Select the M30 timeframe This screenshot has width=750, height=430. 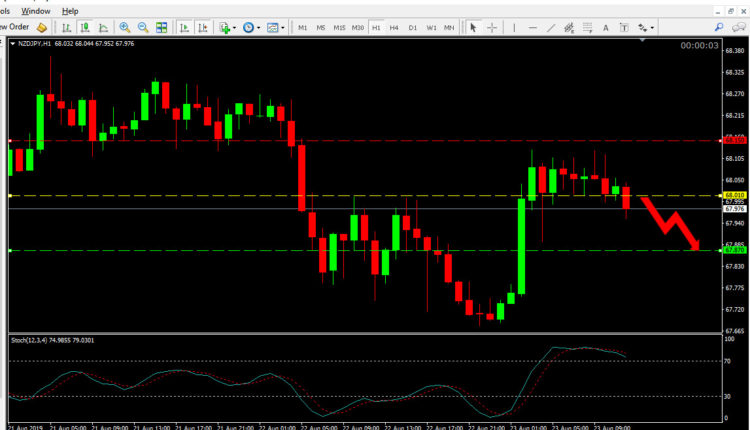tap(358, 28)
